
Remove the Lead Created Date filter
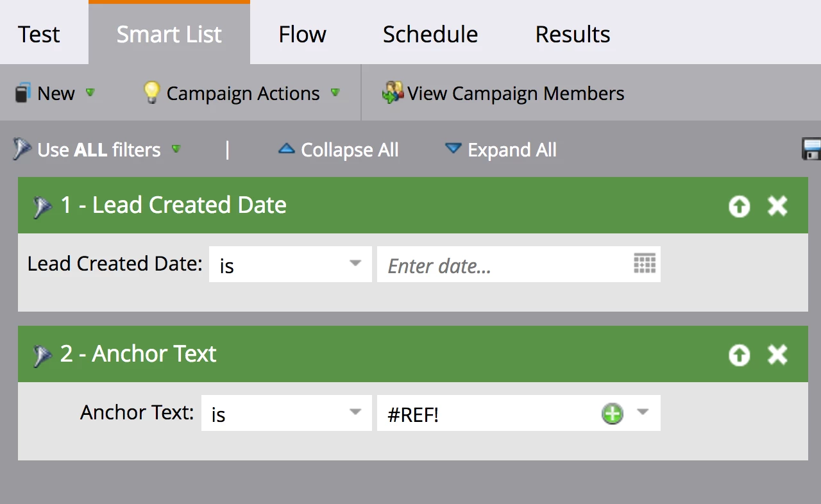pos(777,206)
